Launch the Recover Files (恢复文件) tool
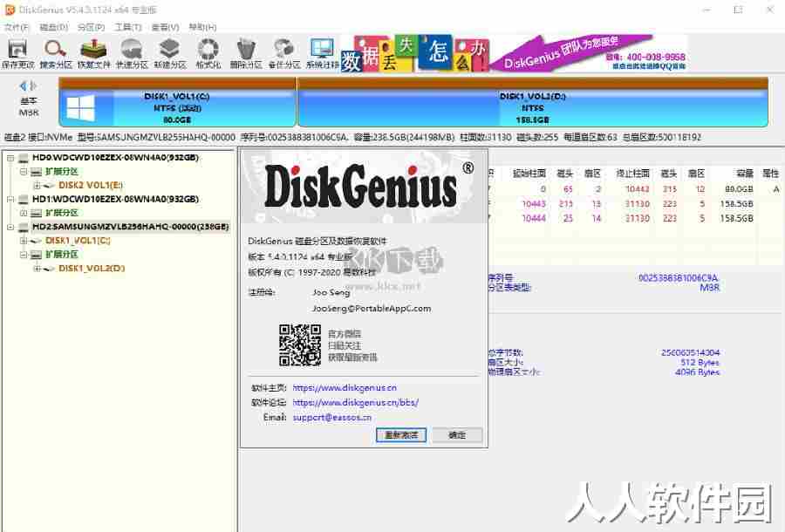 tap(93, 53)
